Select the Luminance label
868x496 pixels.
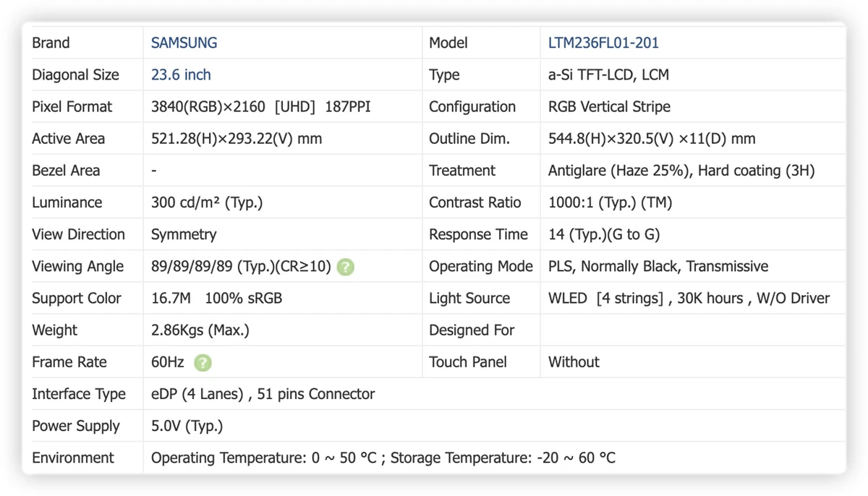67,202
